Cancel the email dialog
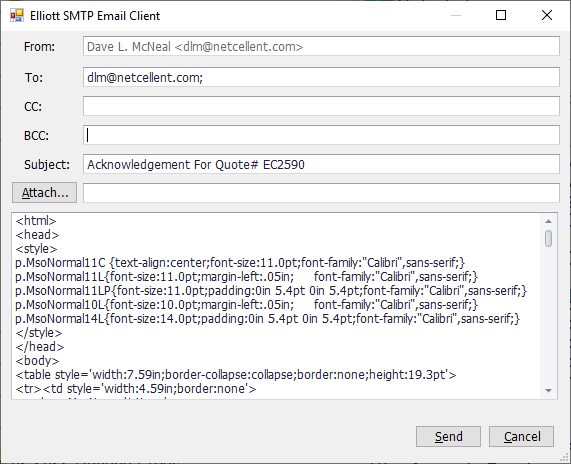This screenshot has width=571, height=464. [521, 436]
